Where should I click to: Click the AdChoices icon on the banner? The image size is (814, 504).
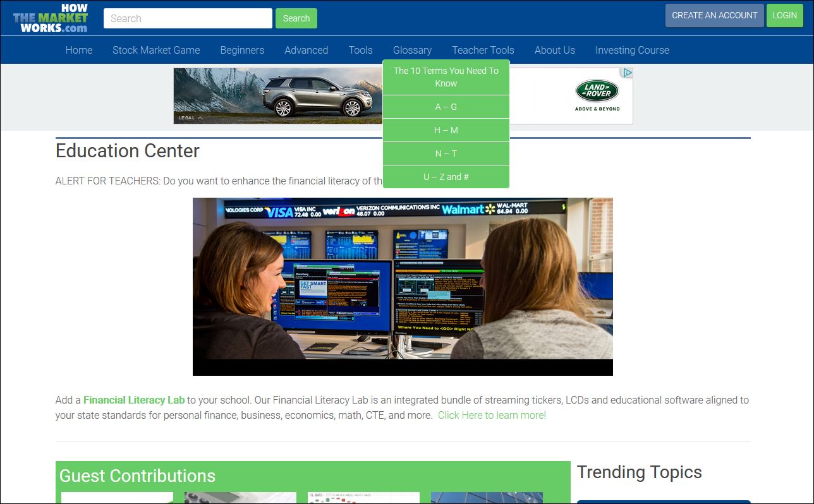628,73
